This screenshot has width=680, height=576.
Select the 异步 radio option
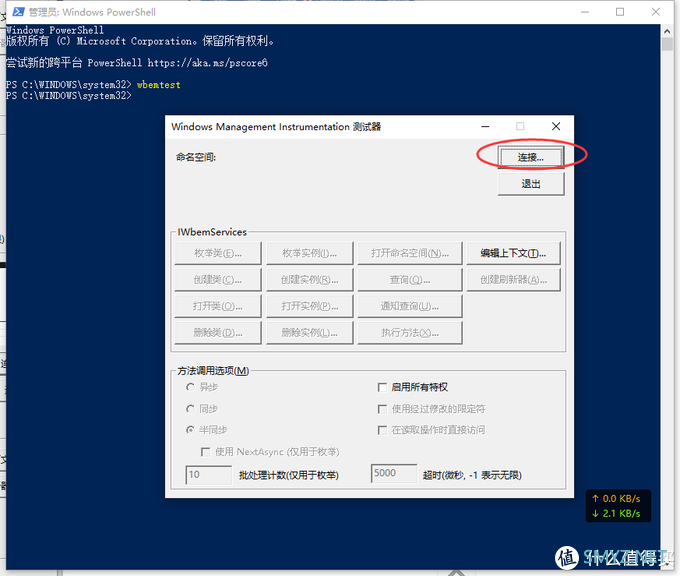click(190, 387)
